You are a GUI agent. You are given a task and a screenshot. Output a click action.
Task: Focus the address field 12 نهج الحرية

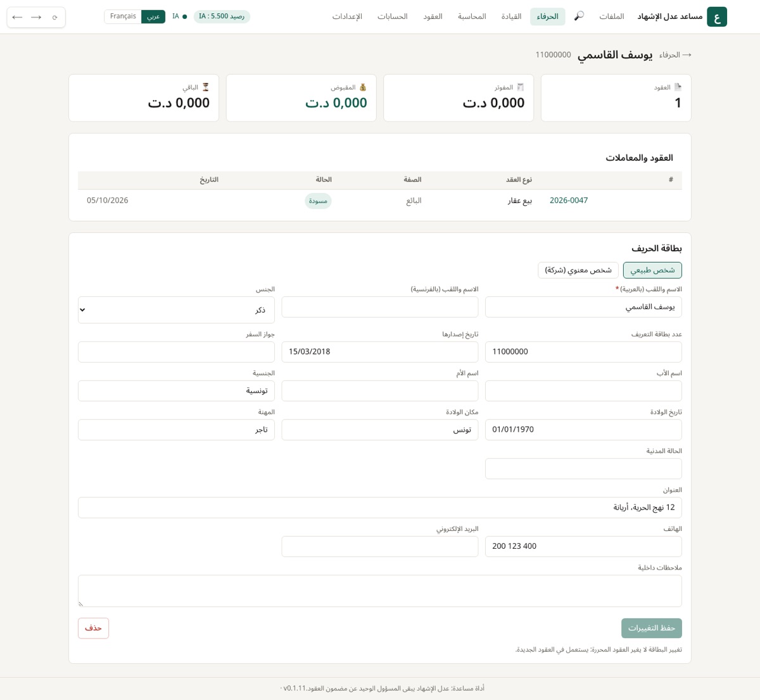[x=380, y=508]
